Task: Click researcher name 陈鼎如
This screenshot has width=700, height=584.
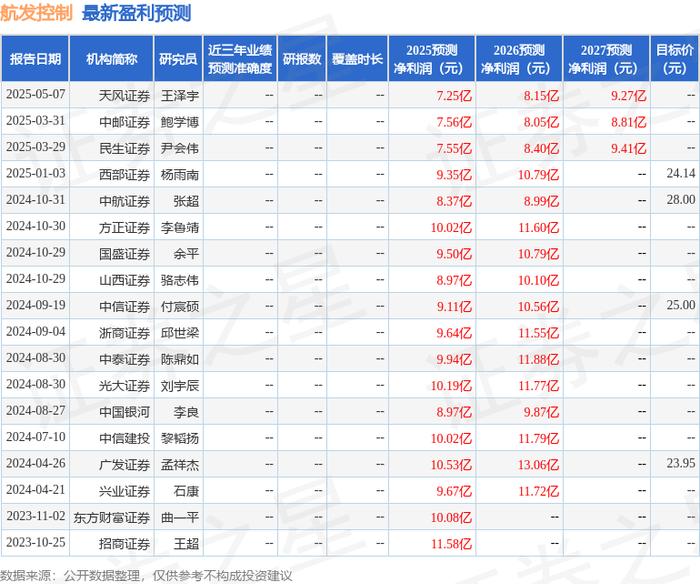Action: point(180,359)
